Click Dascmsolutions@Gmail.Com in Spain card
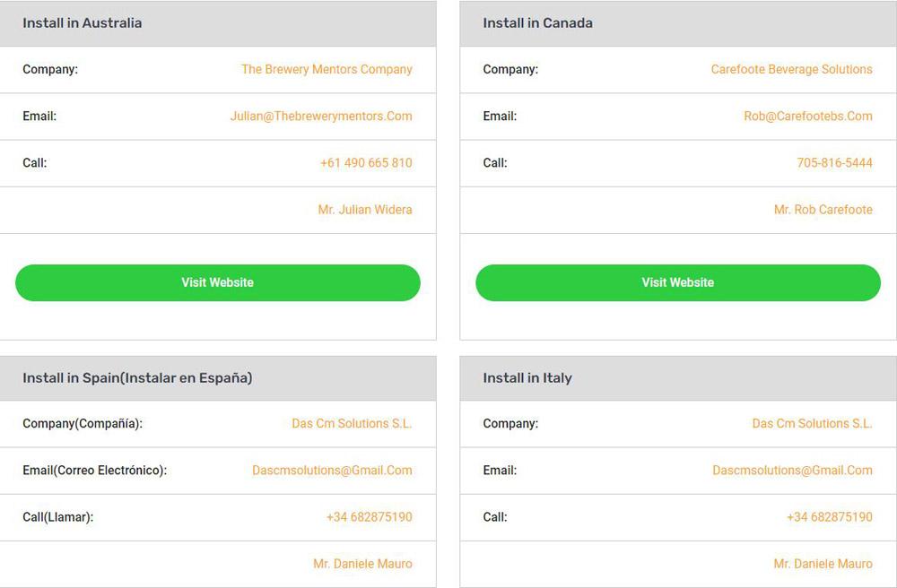Viewport: 897px width, 588px height. [x=332, y=471]
